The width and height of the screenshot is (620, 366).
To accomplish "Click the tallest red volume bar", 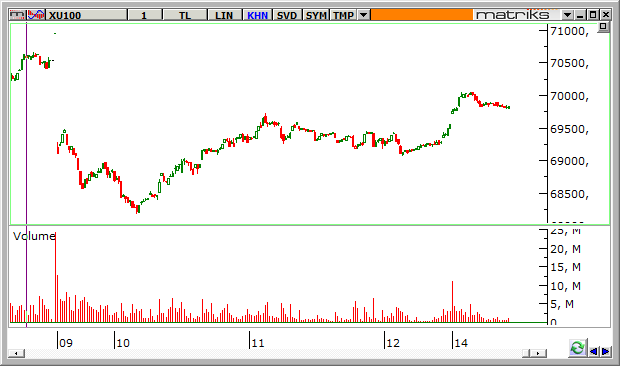I will tap(55, 277).
